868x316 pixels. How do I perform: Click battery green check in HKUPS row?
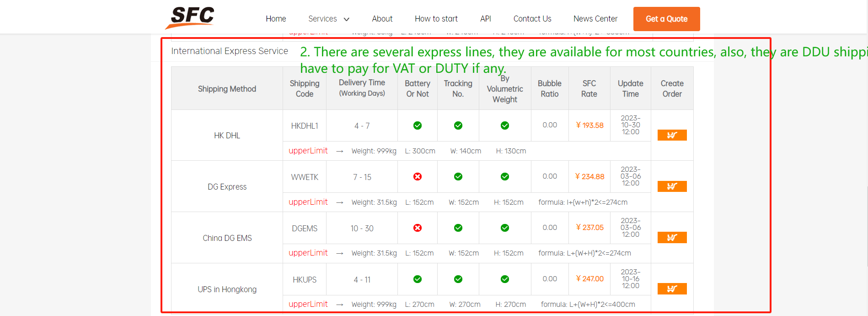(x=418, y=279)
